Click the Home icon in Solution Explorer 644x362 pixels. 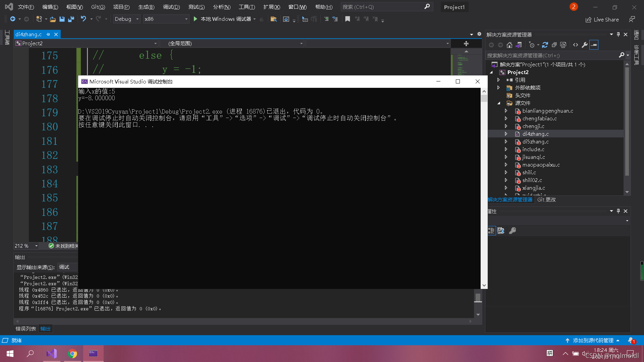(x=509, y=45)
